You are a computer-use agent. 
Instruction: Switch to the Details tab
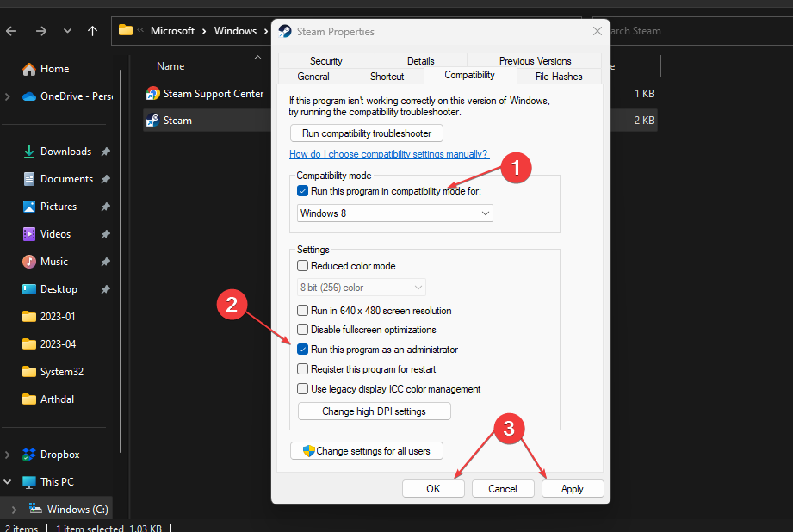click(x=421, y=60)
